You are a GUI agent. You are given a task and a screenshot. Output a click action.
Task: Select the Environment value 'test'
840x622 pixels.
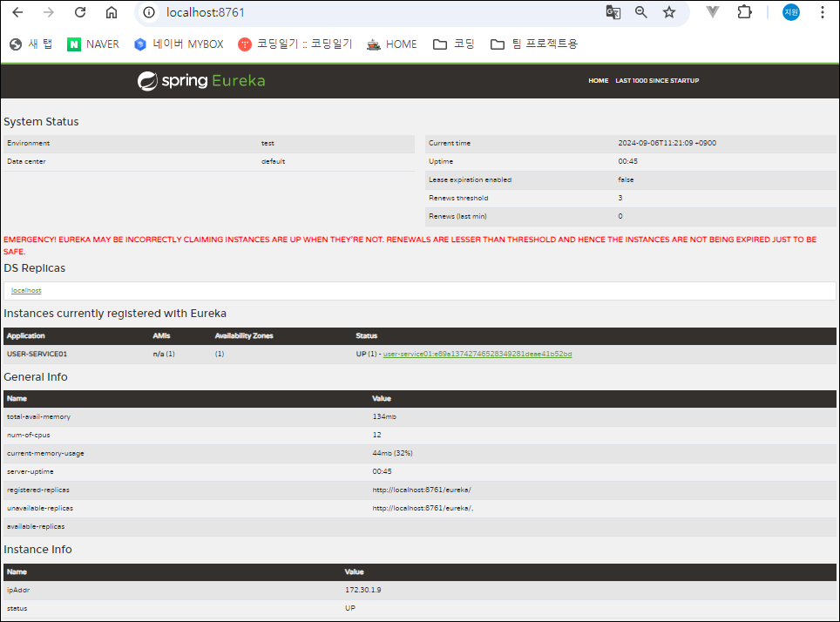(268, 143)
